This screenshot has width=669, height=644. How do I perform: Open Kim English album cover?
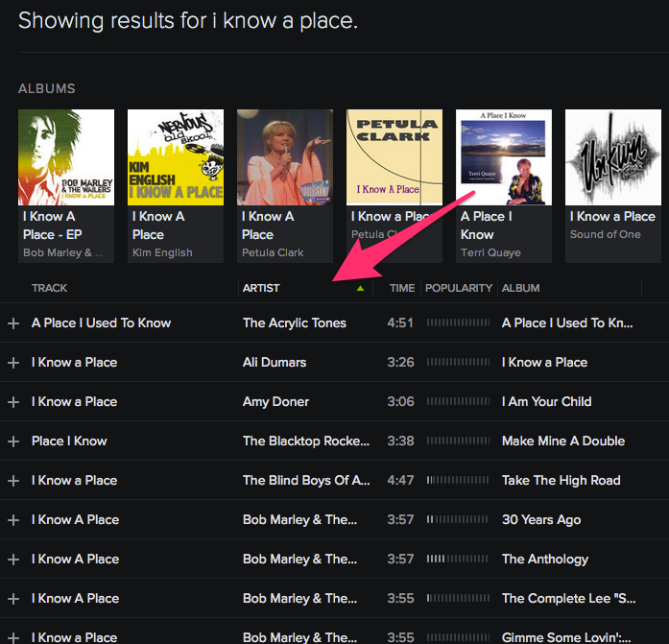pyautogui.click(x=176, y=157)
